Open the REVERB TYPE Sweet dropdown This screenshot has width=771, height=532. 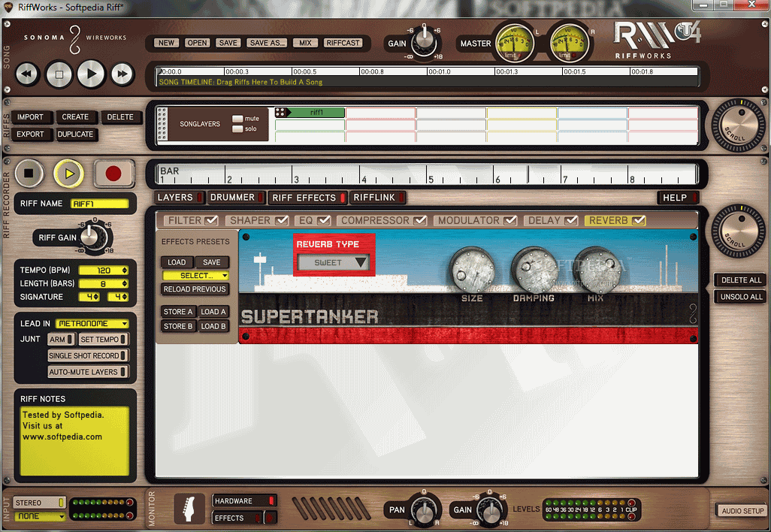(334, 262)
